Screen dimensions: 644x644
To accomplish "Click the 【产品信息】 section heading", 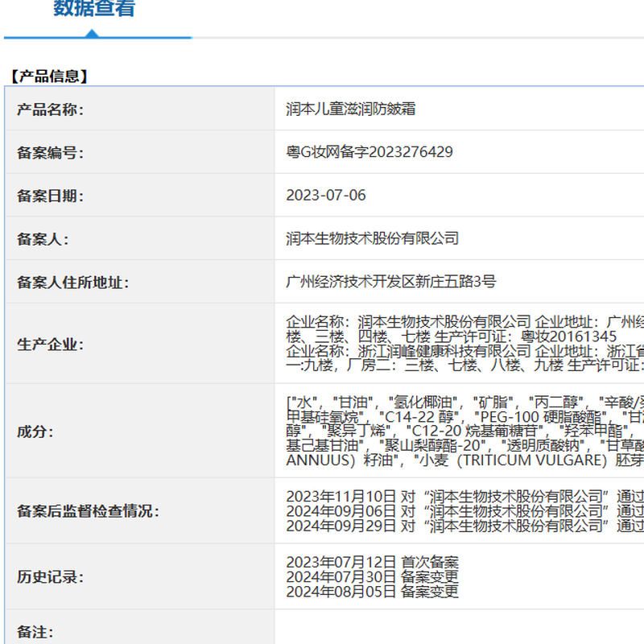I will [49, 76].
